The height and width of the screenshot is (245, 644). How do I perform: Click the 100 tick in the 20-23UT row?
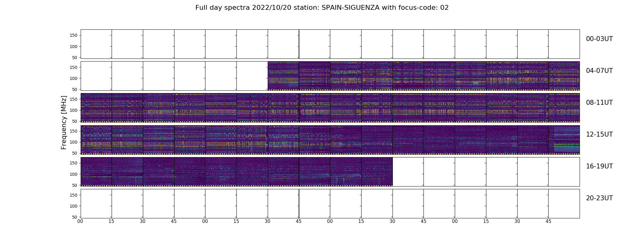[74, 206]
